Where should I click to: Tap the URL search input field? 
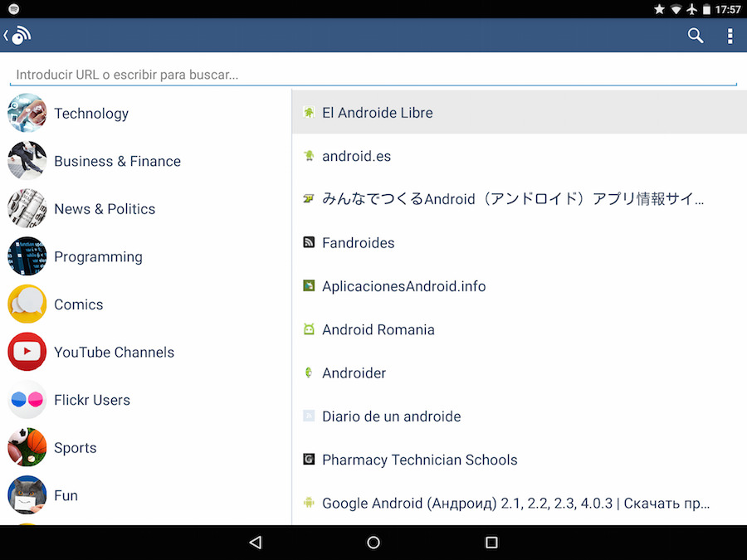coord(373,75)
